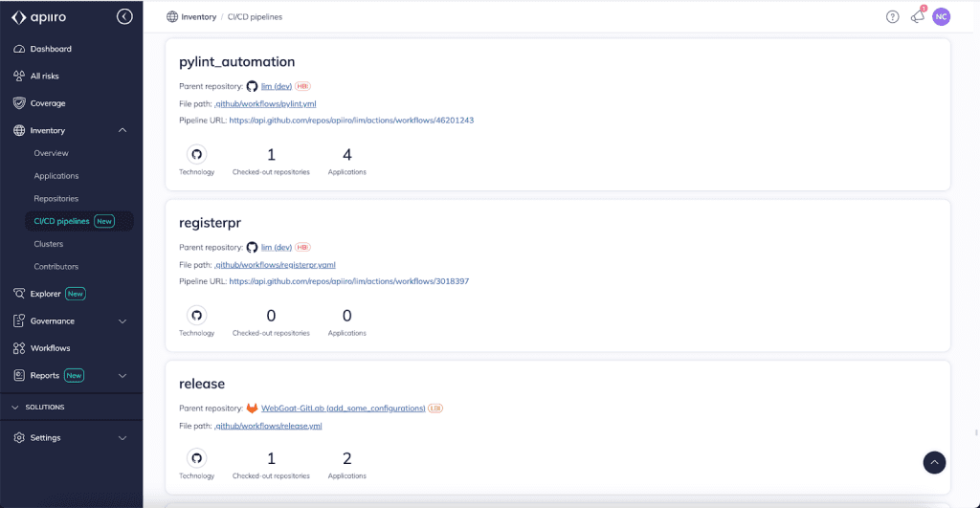Expand the Settings menu
The width and height of the screenshot is (980, 508).
[x=122, y=438]
